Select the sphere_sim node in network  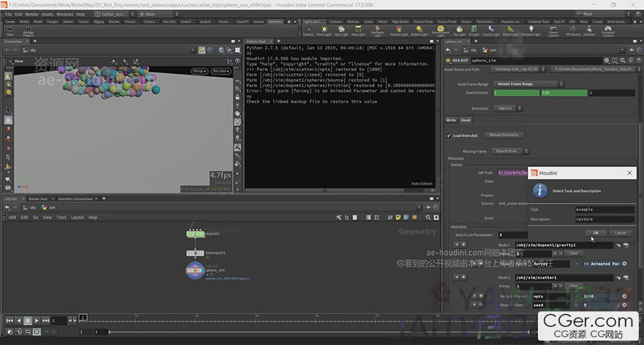pyautogui.click(x=195, y=270)
